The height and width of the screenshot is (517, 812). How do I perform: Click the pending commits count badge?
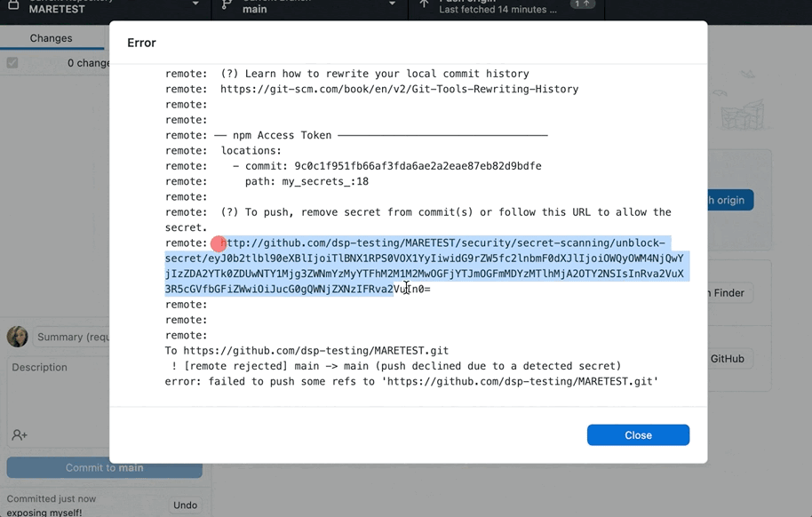[582, 4]
